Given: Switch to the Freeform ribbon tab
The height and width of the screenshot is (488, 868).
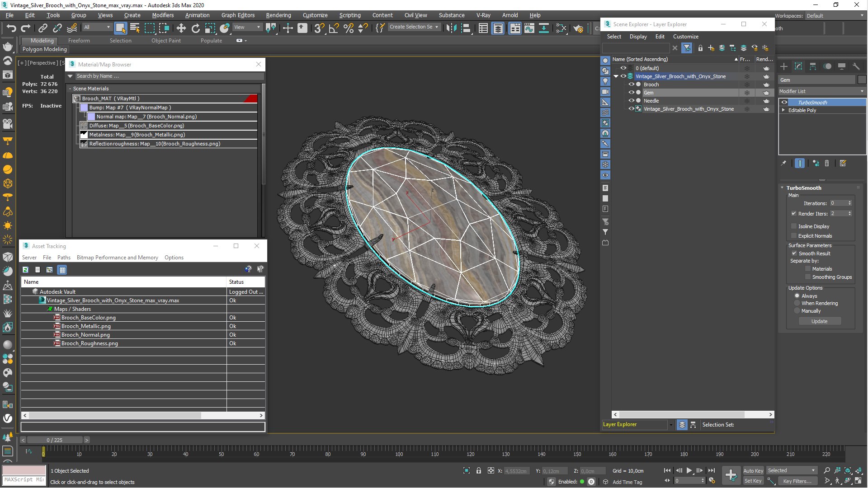Looking at the screenshot, I should (79, 41).
